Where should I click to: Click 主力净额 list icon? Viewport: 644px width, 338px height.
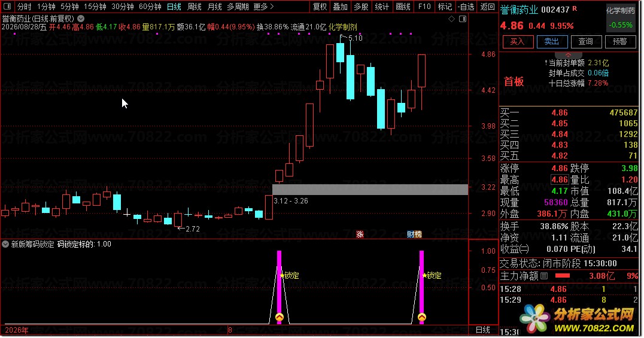pos(544,276)
